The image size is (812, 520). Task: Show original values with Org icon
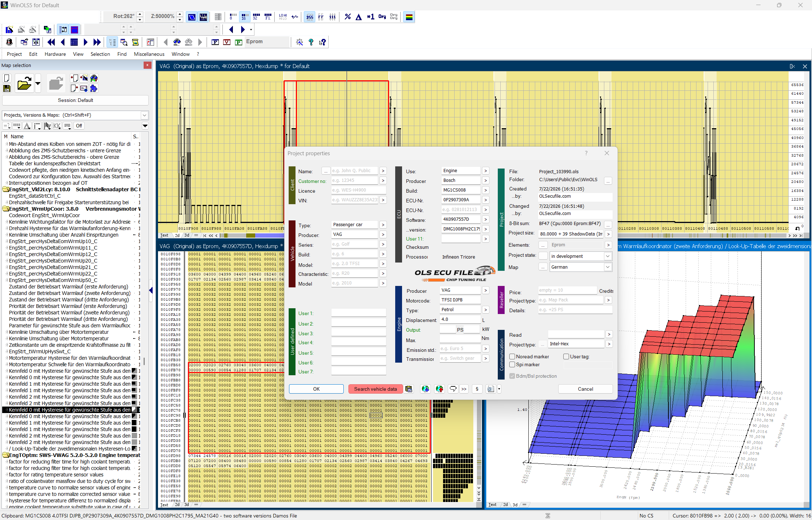point(382,17)
